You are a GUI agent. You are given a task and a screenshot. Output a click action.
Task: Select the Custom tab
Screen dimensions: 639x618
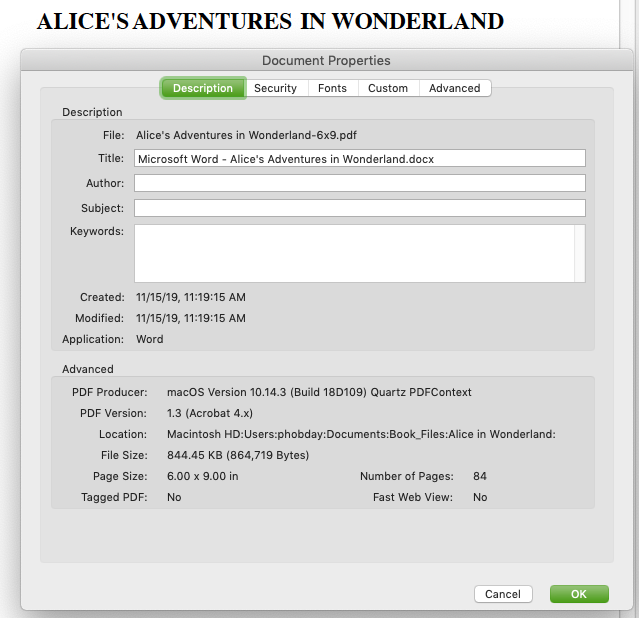tap(388, 88)
